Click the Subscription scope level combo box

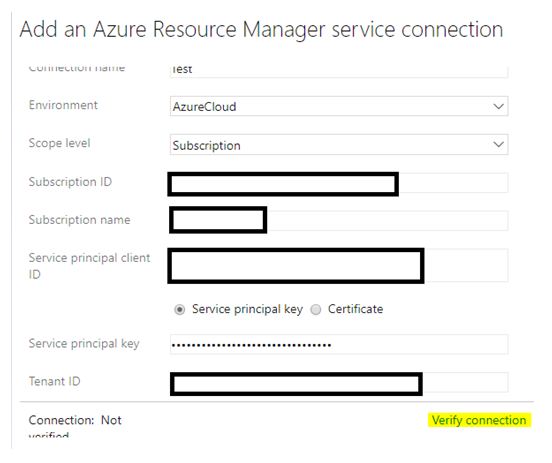click(339, 144)
